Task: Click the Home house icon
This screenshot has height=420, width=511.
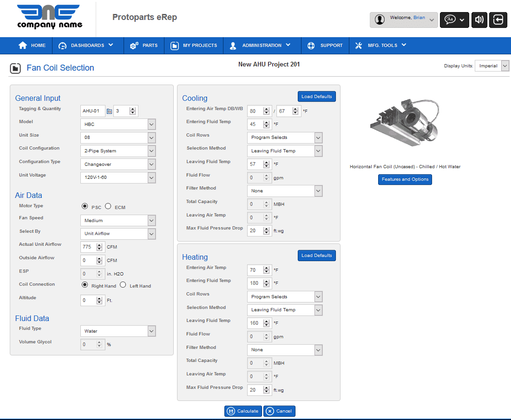Action: click(22, 46)
